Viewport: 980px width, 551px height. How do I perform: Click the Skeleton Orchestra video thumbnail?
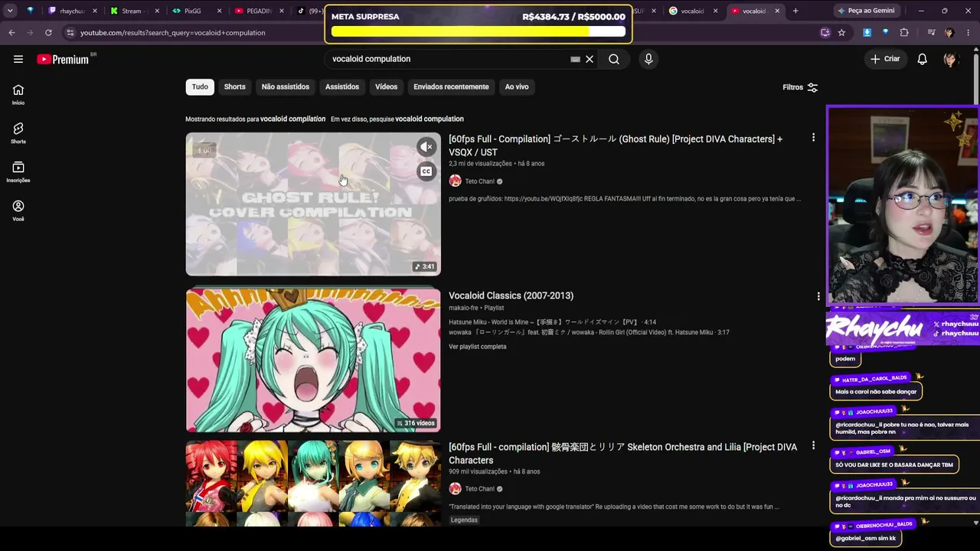pos(313,484)
